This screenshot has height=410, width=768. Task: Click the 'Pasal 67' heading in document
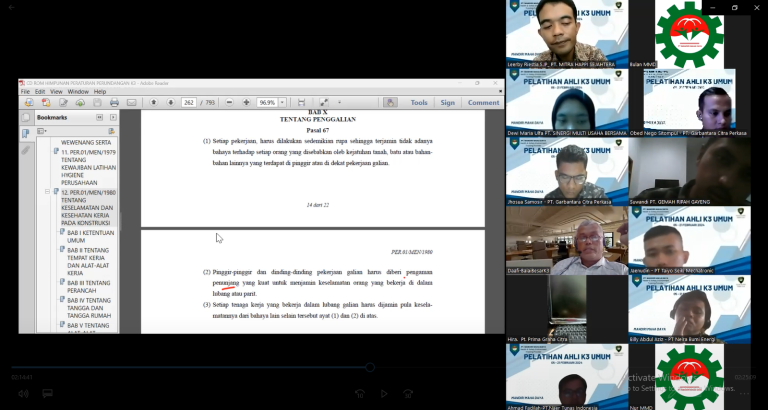click(318, 130)
